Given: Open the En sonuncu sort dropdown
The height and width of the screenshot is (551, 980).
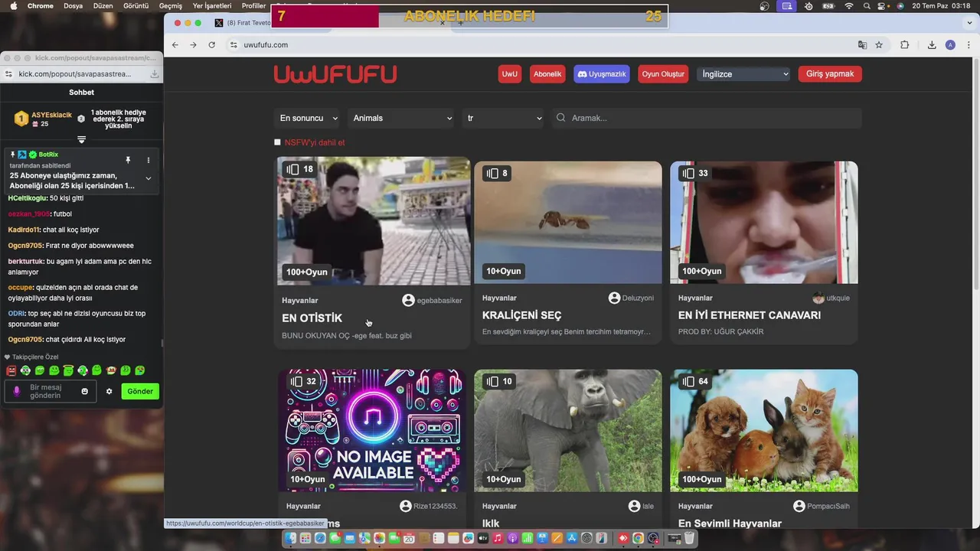Looking at the screenshot, I should click(308, 118).
